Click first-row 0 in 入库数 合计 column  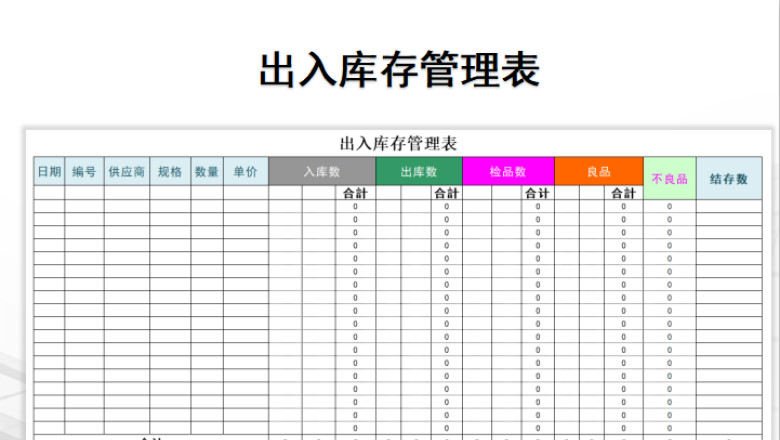click(x=355, y=206)
